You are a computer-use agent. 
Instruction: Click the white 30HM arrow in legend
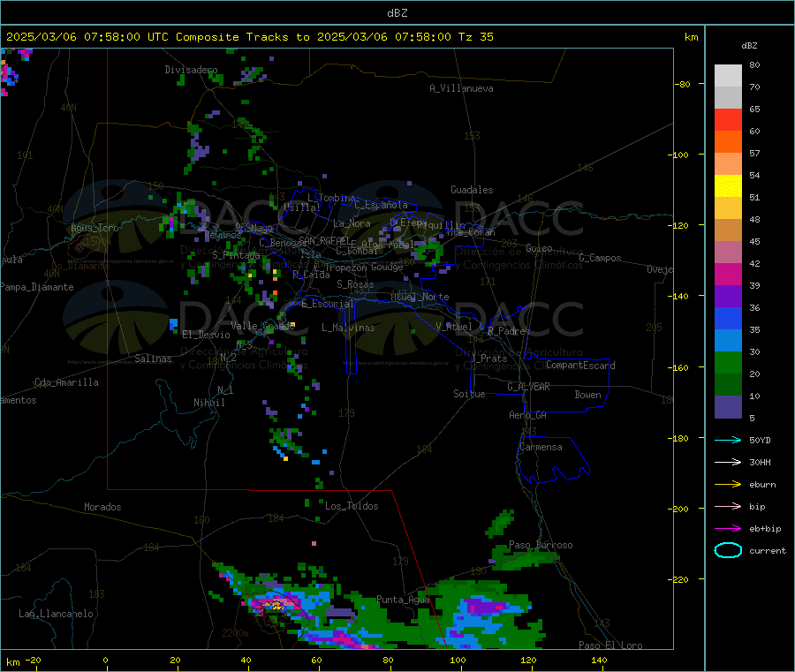click(x=728, y=462)
